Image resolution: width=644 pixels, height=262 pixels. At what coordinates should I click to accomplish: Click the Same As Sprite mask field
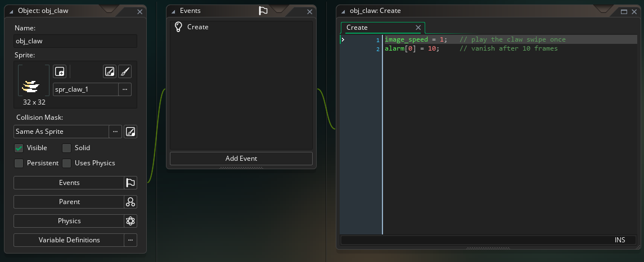(61, 132)
